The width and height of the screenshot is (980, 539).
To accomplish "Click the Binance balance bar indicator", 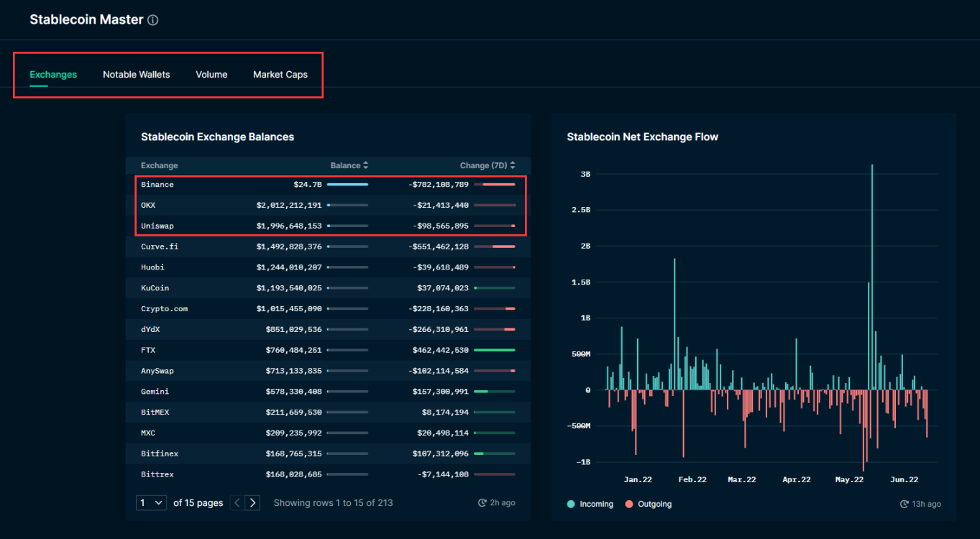I will click(347, 185).
